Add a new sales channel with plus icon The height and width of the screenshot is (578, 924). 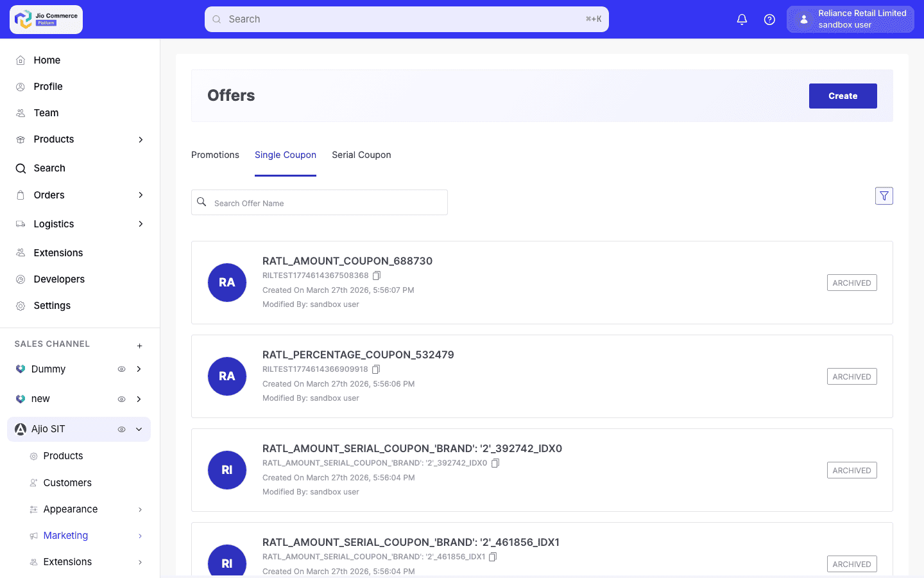[x=139, y=345]
